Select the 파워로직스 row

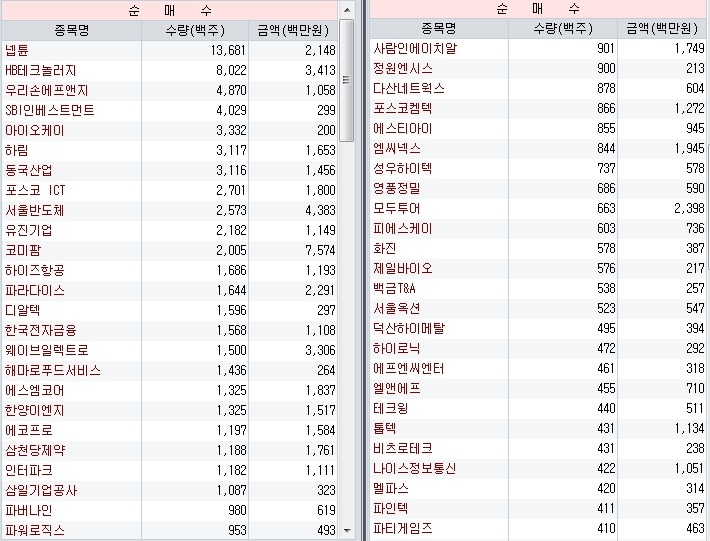click(x=170, y=530)
